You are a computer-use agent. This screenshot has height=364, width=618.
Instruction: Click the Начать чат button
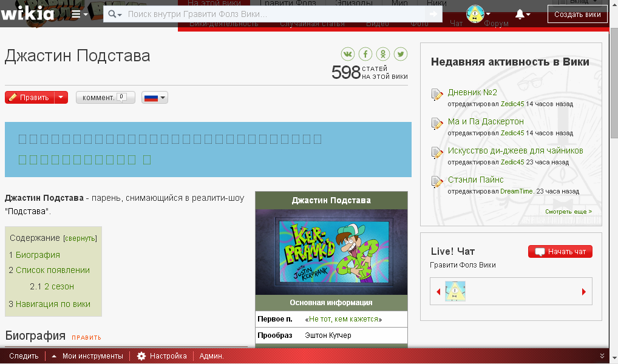point(560,251)
